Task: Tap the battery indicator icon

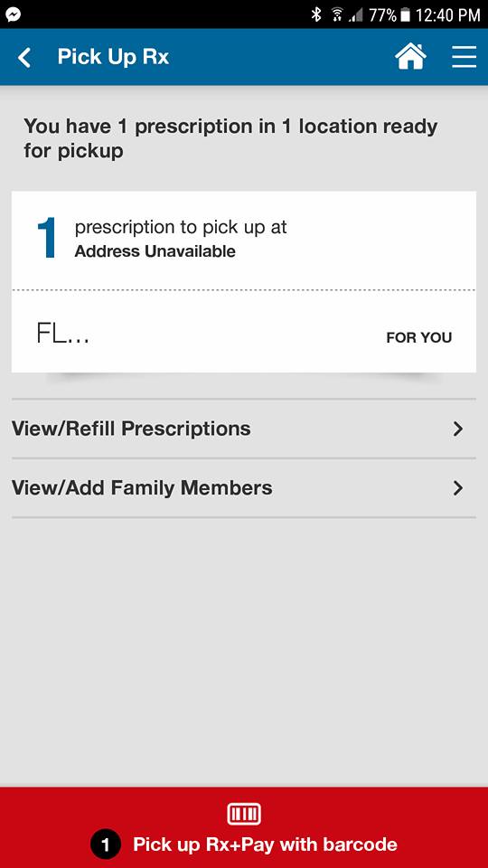Action: pyautogui.click(x=405, y=15)
